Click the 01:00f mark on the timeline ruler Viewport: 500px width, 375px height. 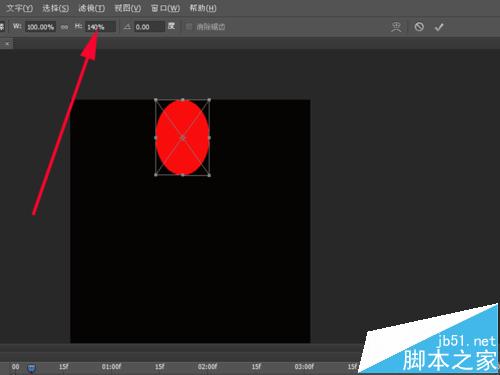click(111, 367)
